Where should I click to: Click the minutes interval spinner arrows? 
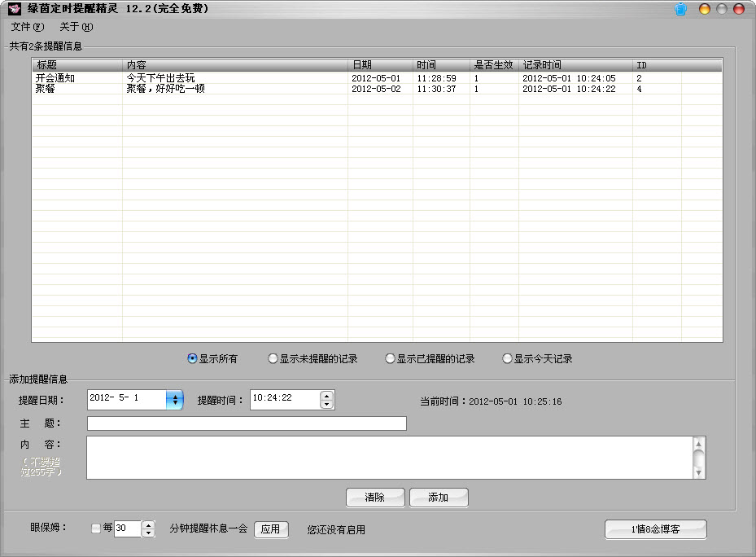pos(148,529)
